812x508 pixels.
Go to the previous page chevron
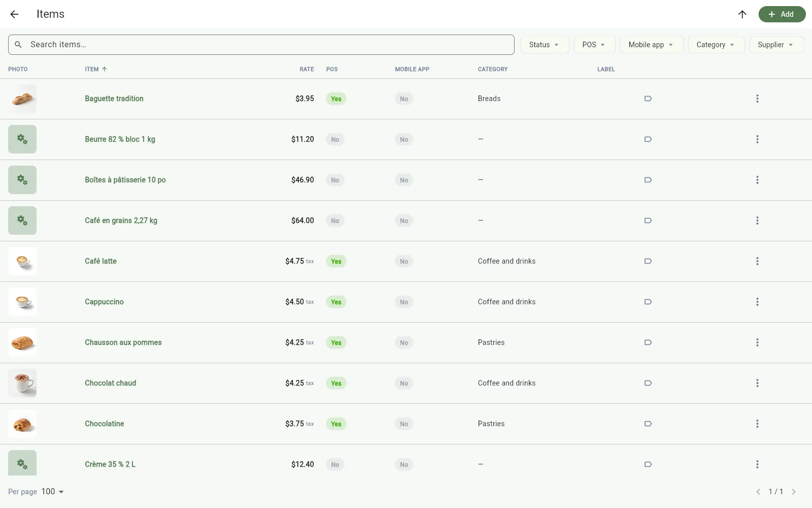click(758, 492)
